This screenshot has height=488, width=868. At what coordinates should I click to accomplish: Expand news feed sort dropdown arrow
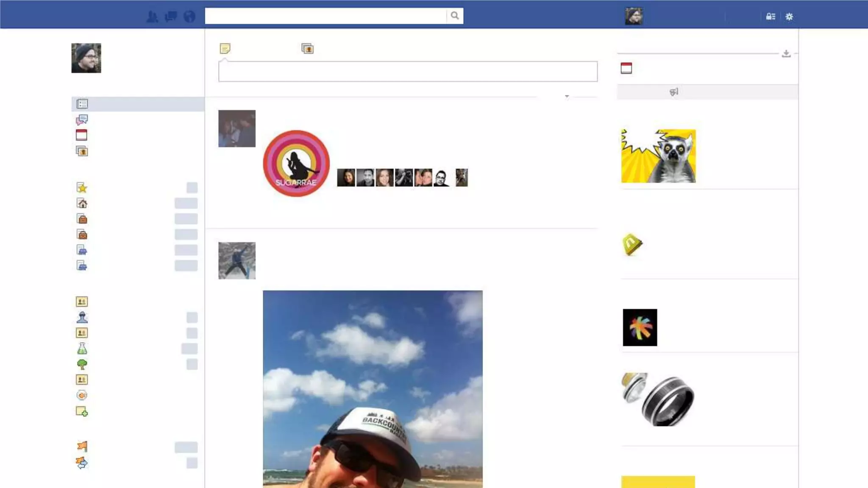click(567, 97)
